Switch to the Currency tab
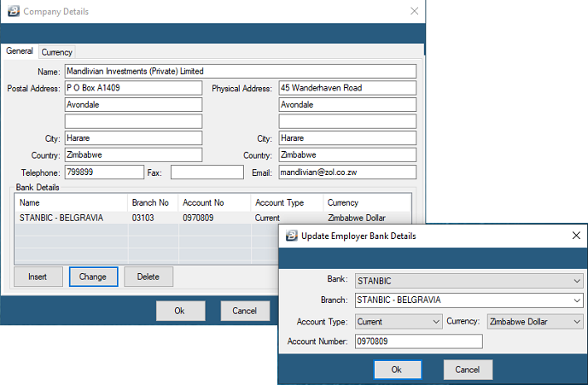The width and height of the screenshot is (588, 385). pos(56,52)
